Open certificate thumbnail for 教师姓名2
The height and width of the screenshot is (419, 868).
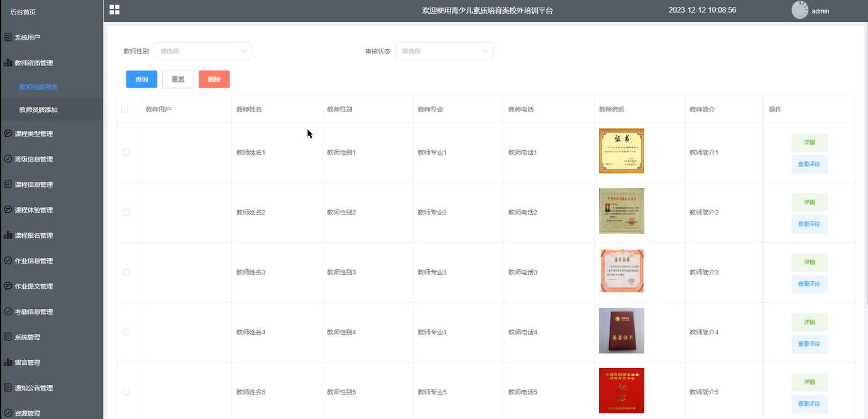[622, 211]
